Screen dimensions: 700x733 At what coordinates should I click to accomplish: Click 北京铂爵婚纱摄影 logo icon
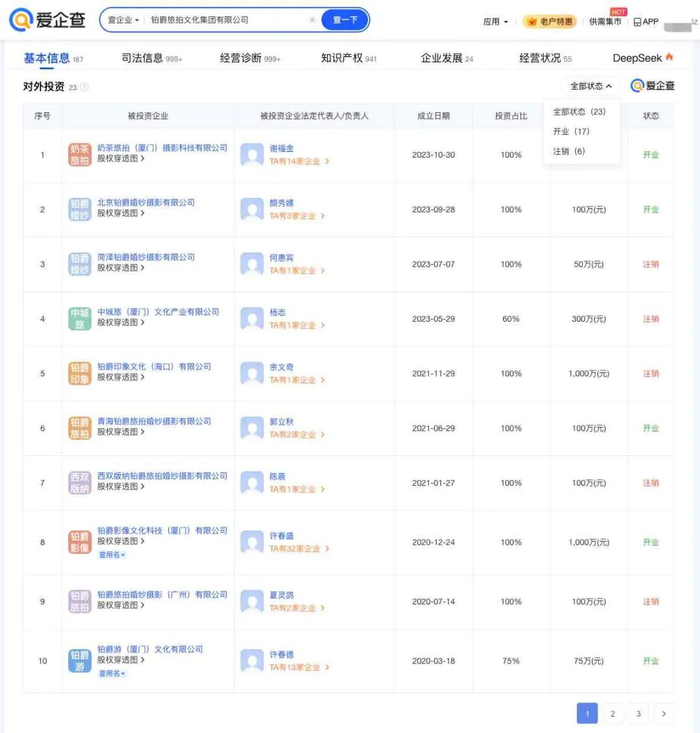[79, 209]
